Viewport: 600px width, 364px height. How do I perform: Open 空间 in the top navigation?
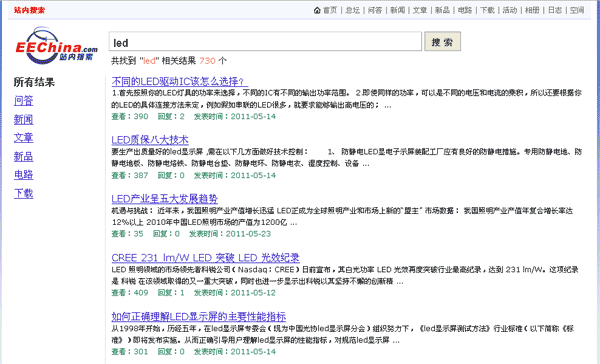[x=577, y=10]
